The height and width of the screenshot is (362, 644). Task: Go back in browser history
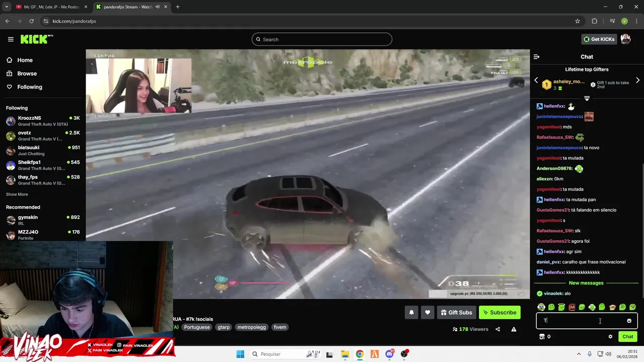(7, 21)
